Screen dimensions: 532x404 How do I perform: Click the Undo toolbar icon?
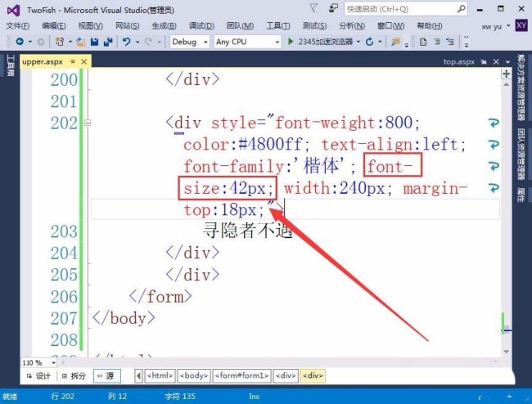127,42
